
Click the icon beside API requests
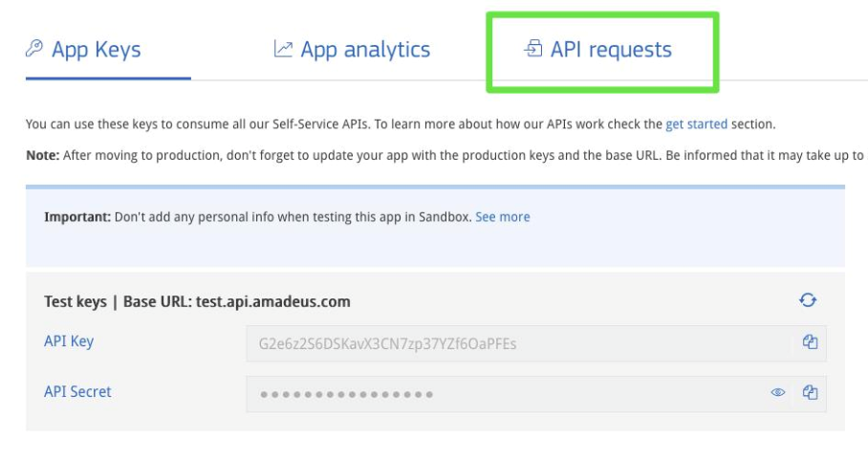click(533, 50)
